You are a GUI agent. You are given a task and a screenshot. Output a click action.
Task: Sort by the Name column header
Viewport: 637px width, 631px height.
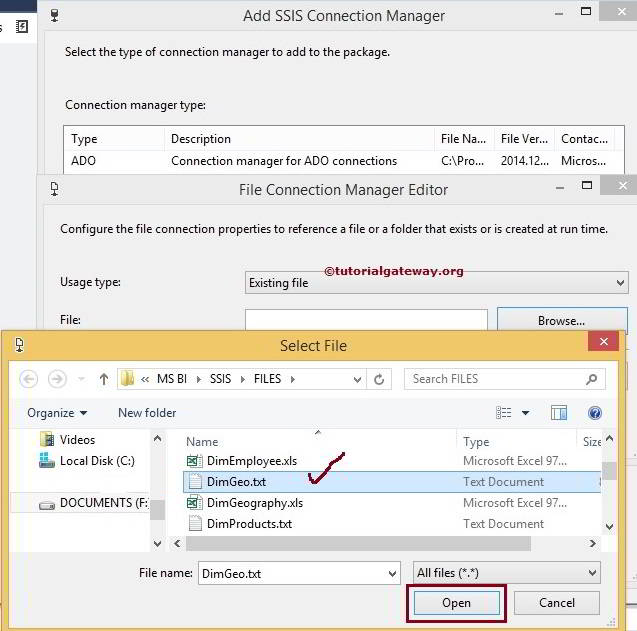click(x=202, y=442)
